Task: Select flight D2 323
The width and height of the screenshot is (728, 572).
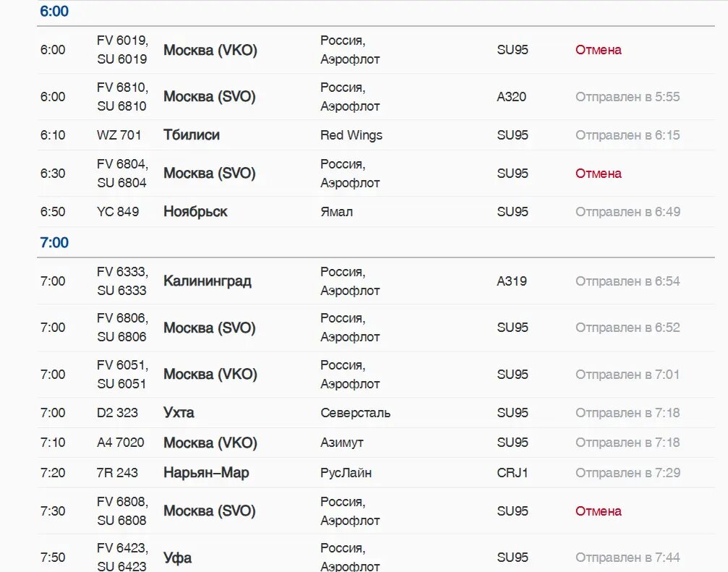Action: tap(117, 413)
